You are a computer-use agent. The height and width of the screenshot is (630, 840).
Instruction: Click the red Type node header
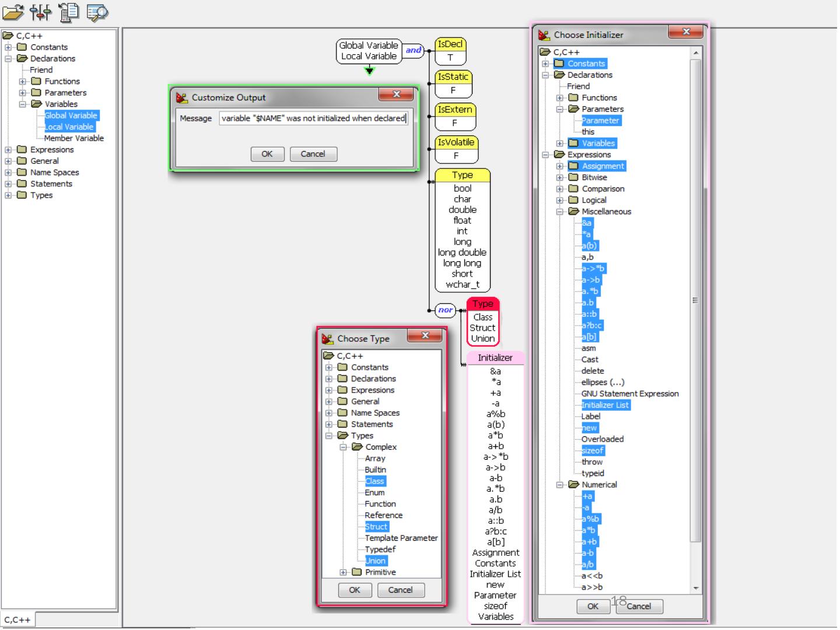coord(482,304)
